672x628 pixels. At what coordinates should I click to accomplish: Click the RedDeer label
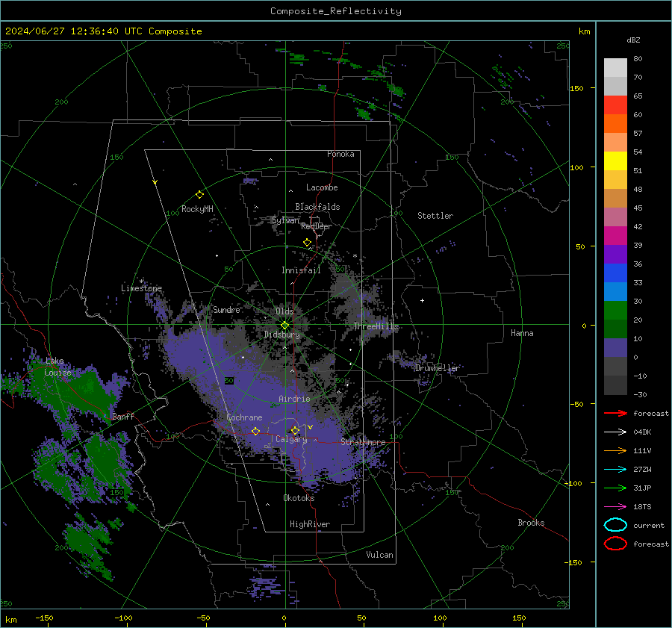[x=317, y=226]
